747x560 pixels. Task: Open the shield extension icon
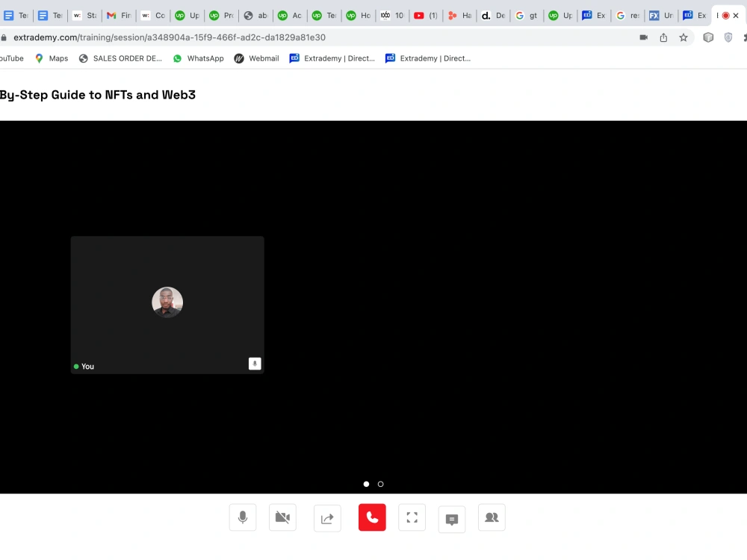tap(728, 37)
